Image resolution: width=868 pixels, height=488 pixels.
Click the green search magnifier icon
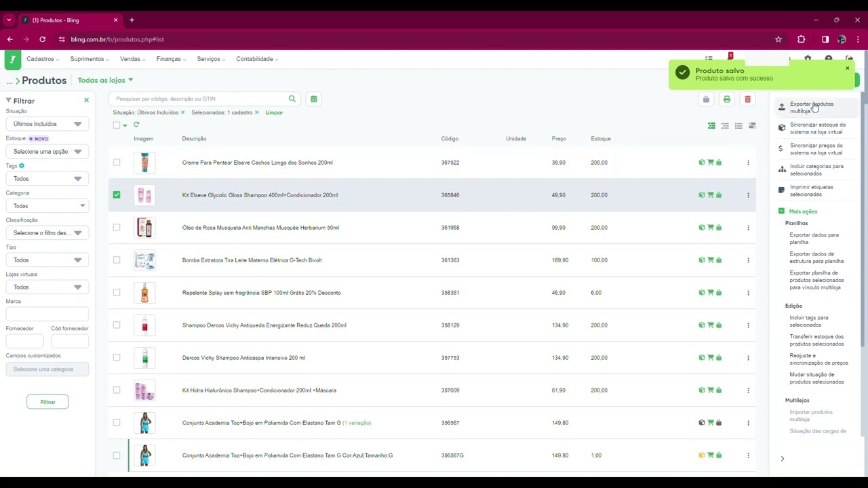point(292,99)
